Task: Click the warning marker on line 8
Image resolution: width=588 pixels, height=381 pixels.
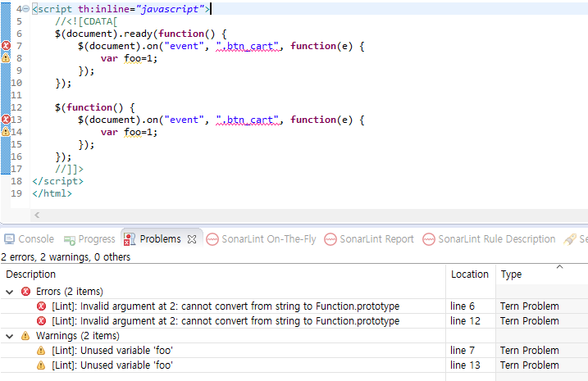Action: click(x=6, y=58)
